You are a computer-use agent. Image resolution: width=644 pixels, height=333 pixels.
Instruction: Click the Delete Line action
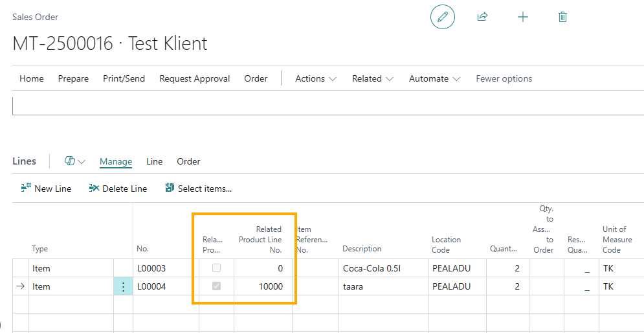click(x=118, y=189)
